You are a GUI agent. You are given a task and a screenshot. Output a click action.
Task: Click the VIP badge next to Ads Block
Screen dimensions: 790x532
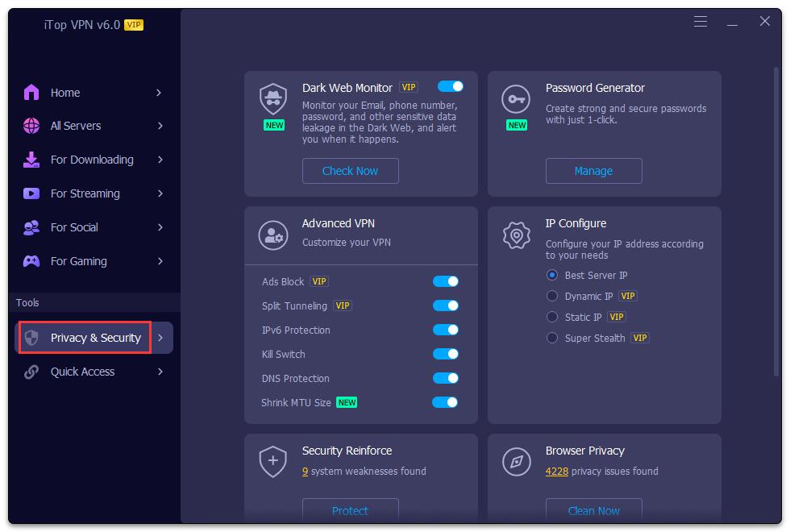click(319, 281)
